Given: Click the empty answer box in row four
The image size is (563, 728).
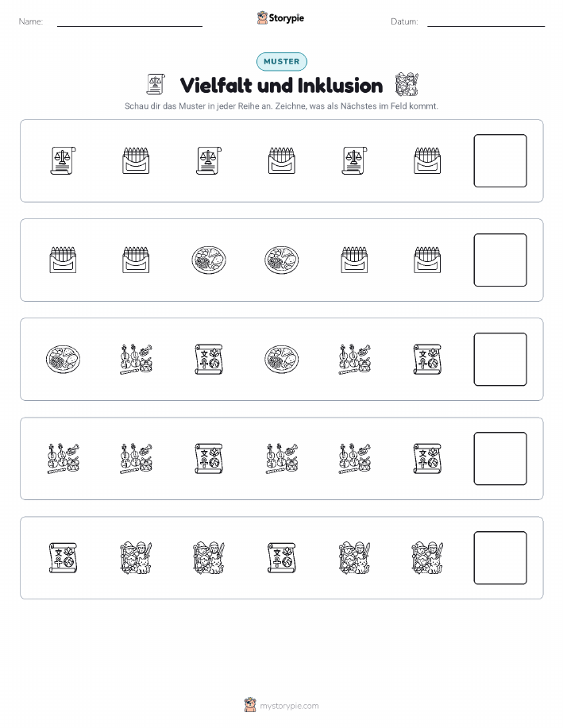Looking at the screenshot, I should [500, 459].
